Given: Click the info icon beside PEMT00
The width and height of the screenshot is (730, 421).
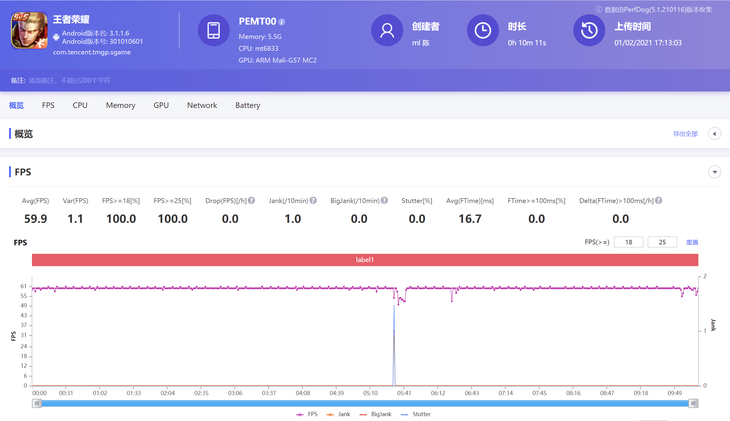Looking at the screenshot, I should click(282, 21).
